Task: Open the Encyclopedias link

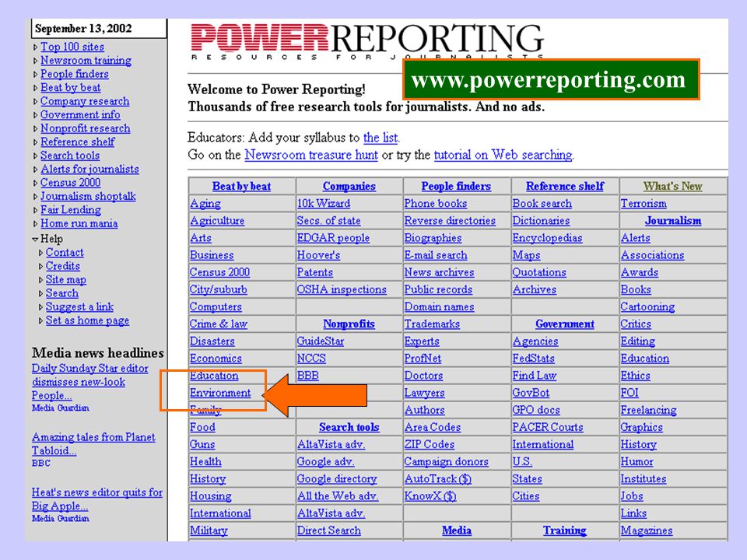Action: (x=547, y=238)
